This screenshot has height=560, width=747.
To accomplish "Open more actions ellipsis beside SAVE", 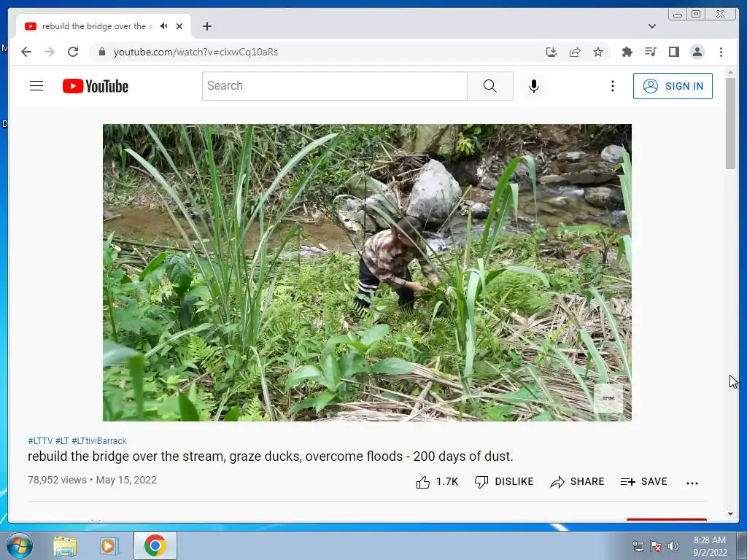I will [692, 483].
